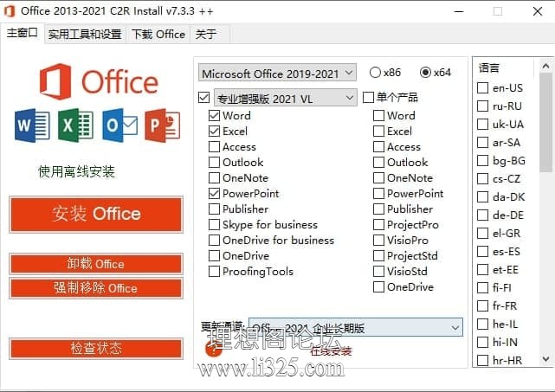Click the green Excel icon

click(x=75, y=125)
